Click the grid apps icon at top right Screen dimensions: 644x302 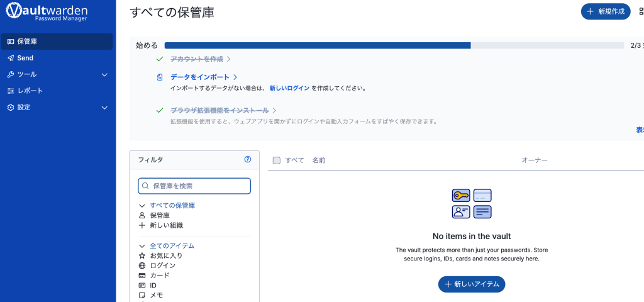[641, 11]
